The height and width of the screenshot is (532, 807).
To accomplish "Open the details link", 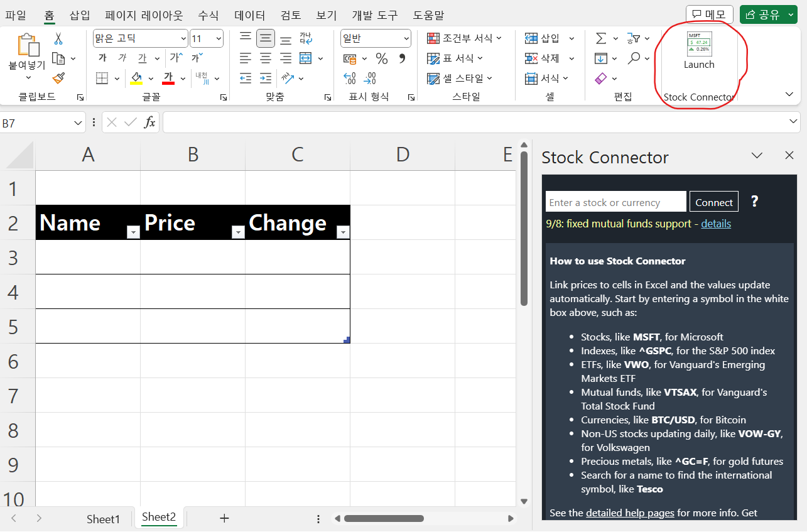I will [716, 224].
